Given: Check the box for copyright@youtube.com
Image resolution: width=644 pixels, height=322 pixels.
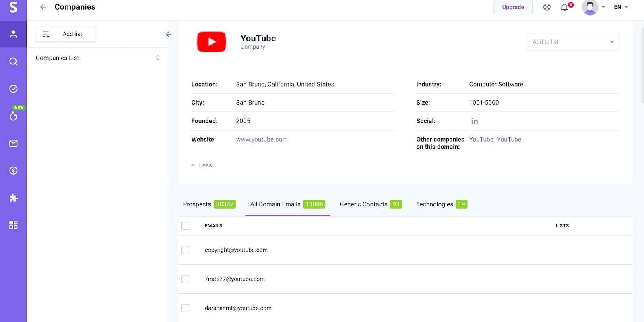Looking at the screenshot, I should point(185,250).
